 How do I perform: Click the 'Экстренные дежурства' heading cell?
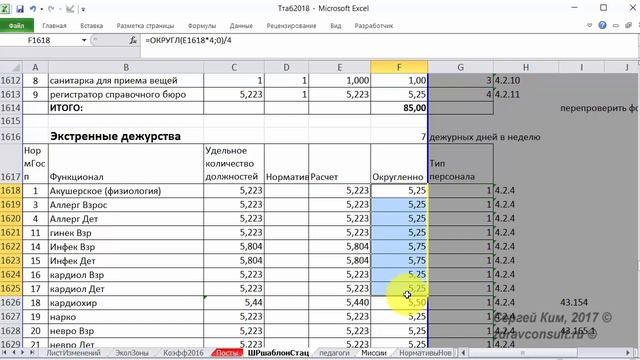tap(126, 136)
